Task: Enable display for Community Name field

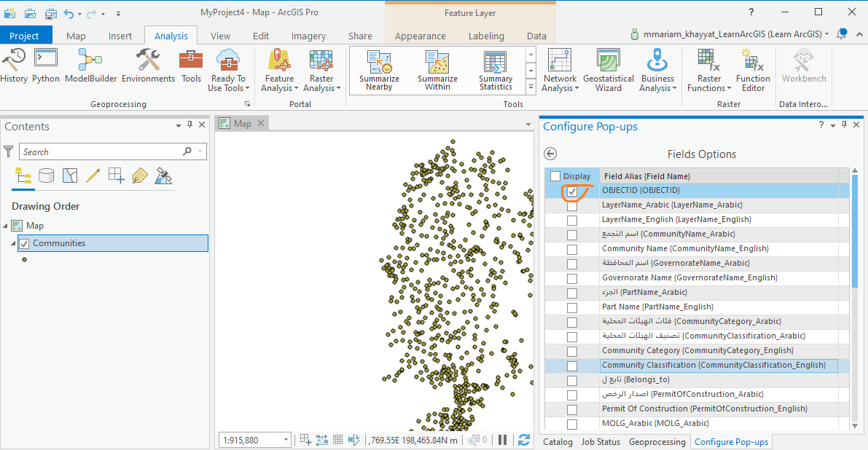Action: click(572, 249)
